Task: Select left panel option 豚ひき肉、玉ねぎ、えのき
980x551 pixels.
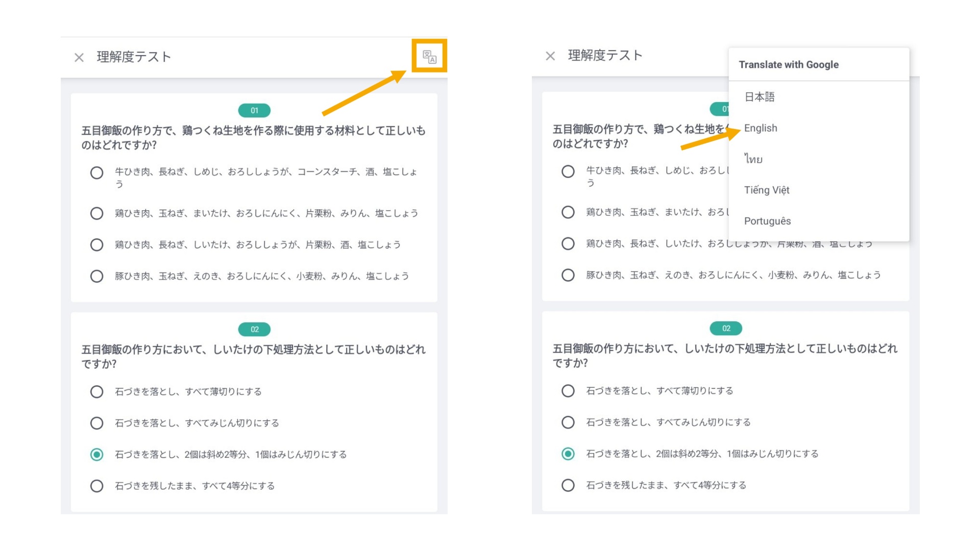Action: click(97, 276)
